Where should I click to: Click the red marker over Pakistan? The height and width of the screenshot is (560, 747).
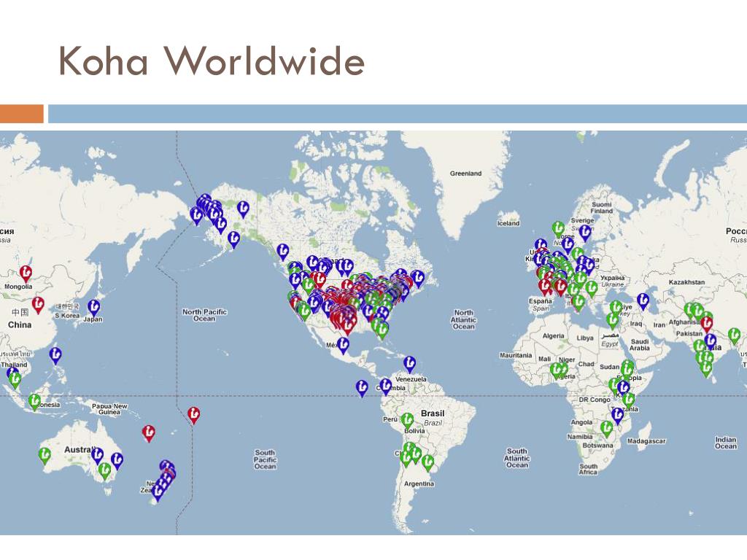[706, 324]
